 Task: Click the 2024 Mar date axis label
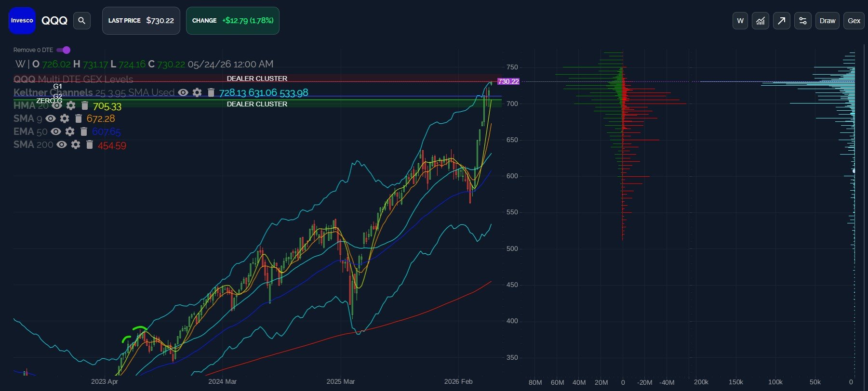(223, 381)
